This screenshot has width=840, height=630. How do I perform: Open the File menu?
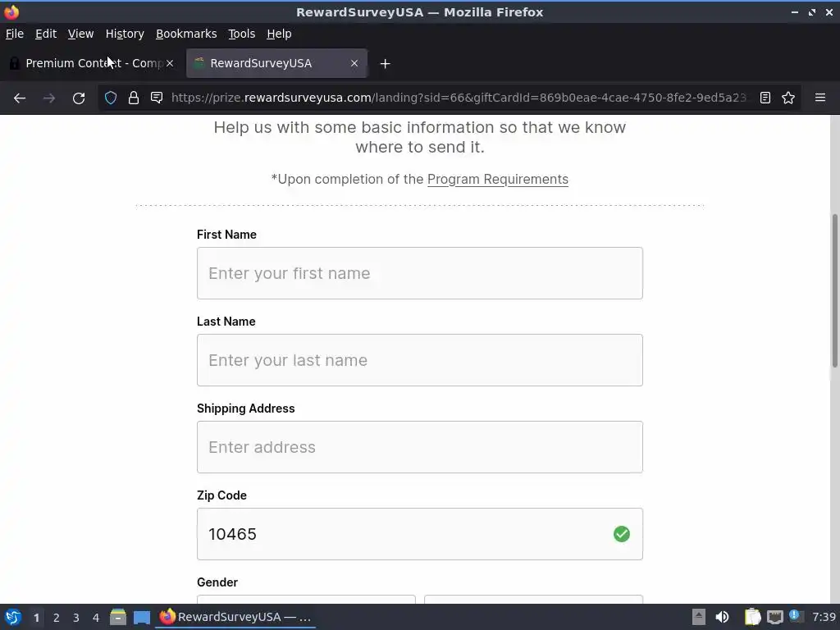15,34
